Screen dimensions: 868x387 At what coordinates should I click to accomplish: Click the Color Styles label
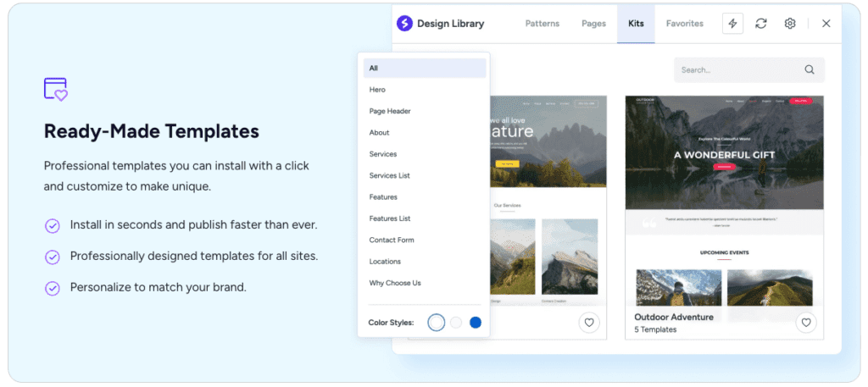391,323
